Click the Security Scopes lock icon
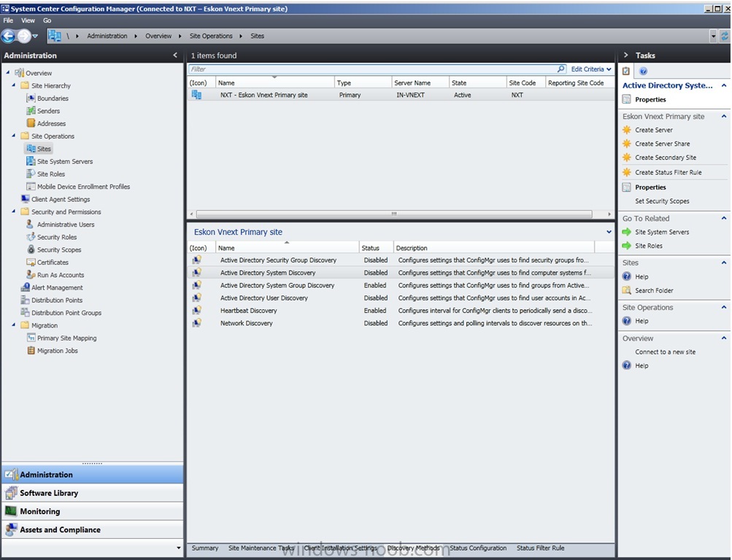The width and height of the screenshot is (732, 560). point(31,249)
